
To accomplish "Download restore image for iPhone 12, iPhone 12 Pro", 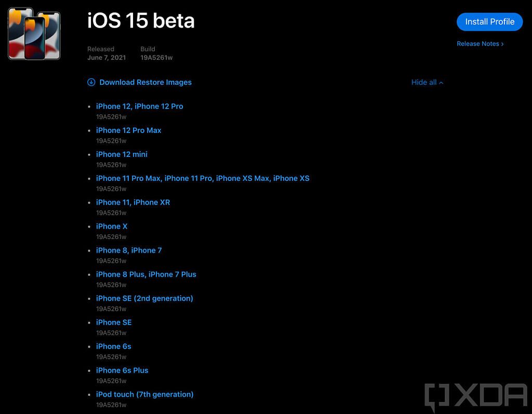I will coord(140,106).
